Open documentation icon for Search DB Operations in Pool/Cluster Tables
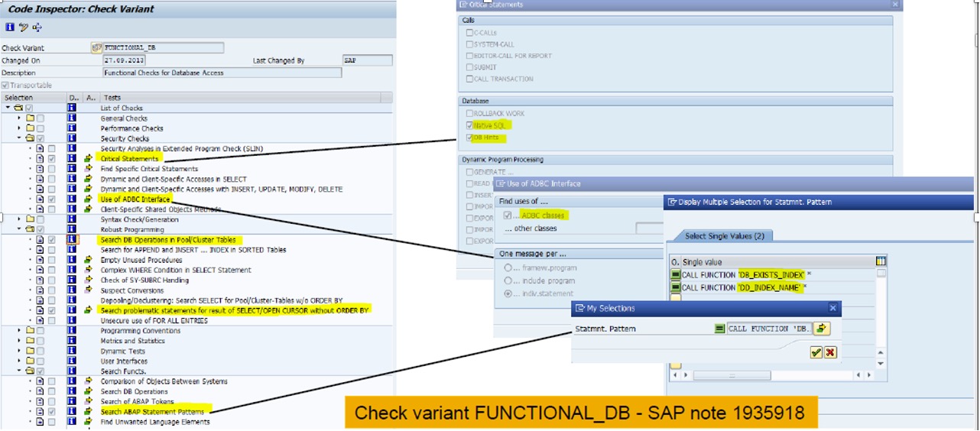Screen dimensions: 980x431 (x=73, y=240)
